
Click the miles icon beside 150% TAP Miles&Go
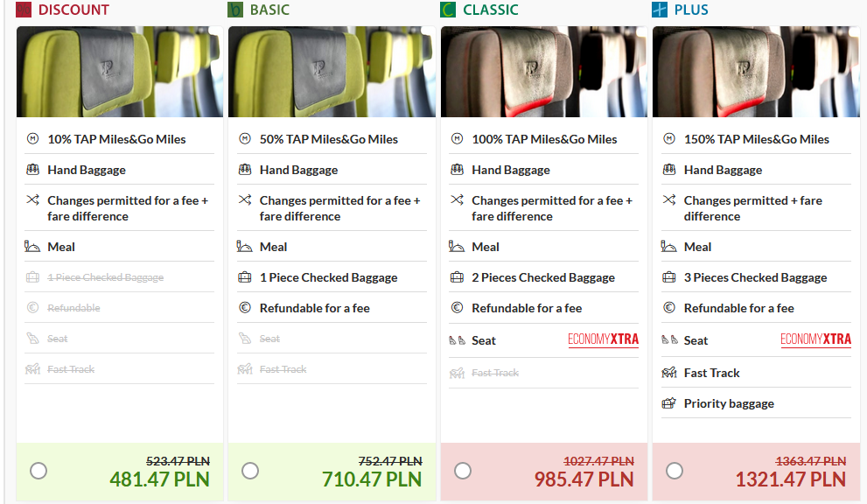coord(669,139)
